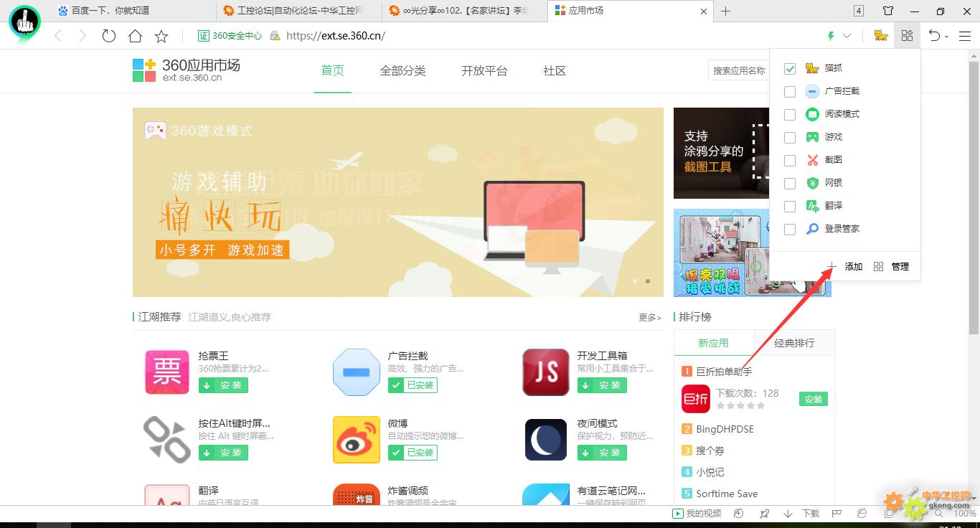
Task: Open the hamburger main menu
Action: coord(965,36)
